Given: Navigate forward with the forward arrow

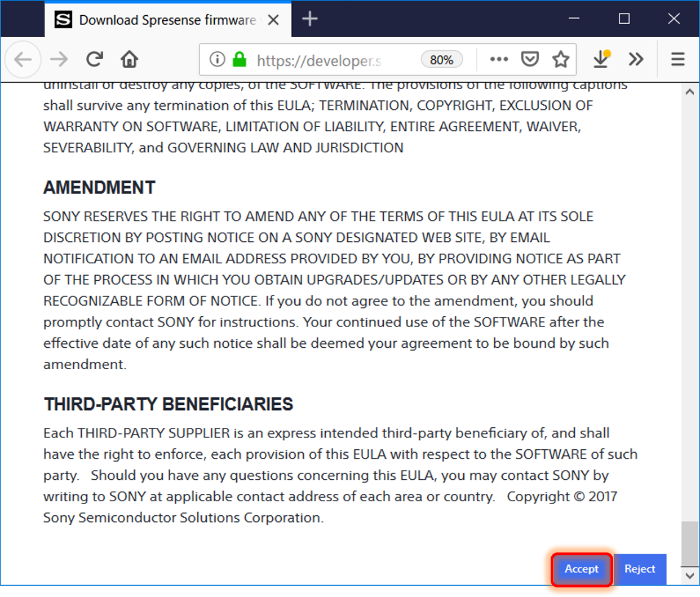Looking at the screenshot, I should [59, 59].
